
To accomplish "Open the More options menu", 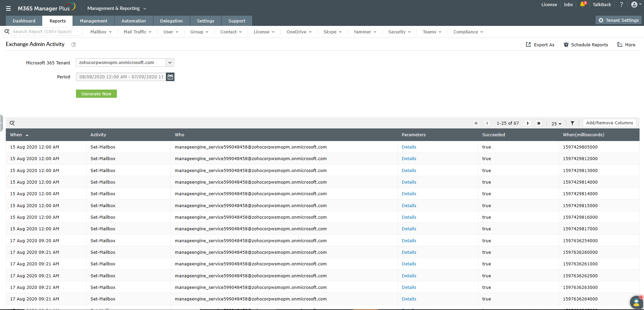I will (626, 45).
